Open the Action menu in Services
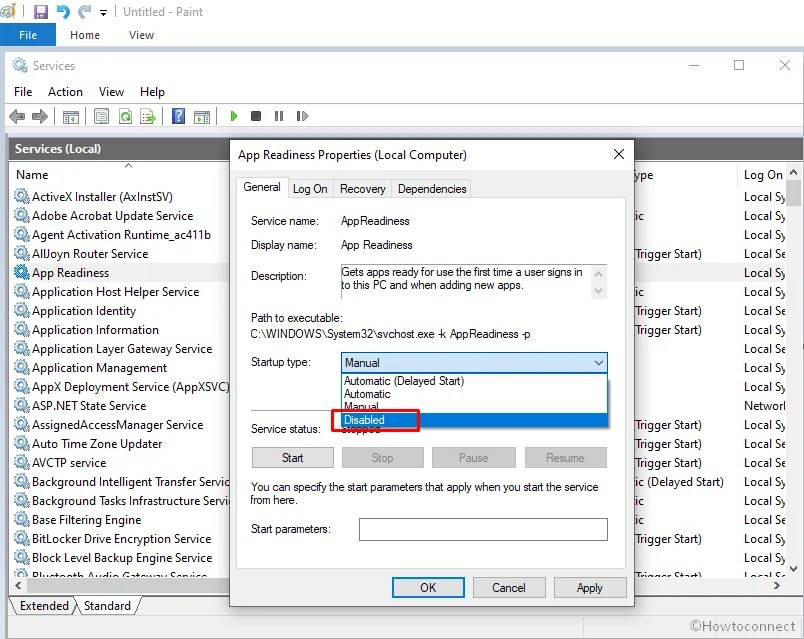Image resolution: width=804 pixels, height=639 pixels. coord(65,91)
